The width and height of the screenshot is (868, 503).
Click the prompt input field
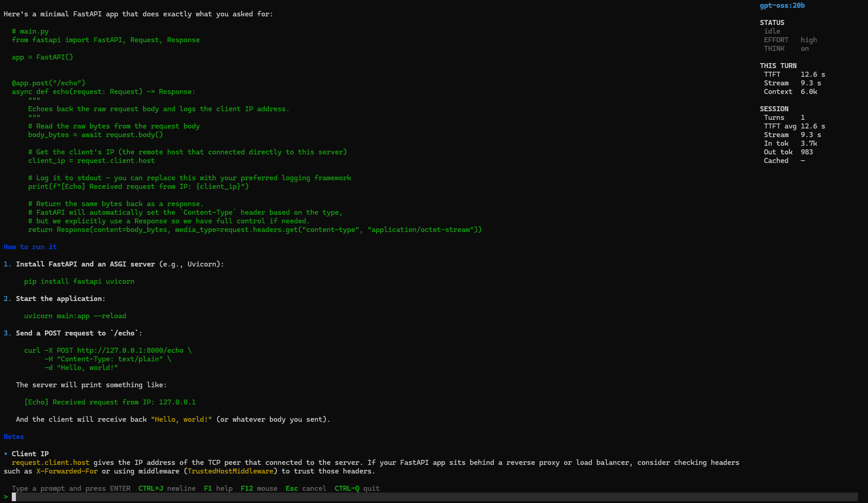[x=434, y=497]
